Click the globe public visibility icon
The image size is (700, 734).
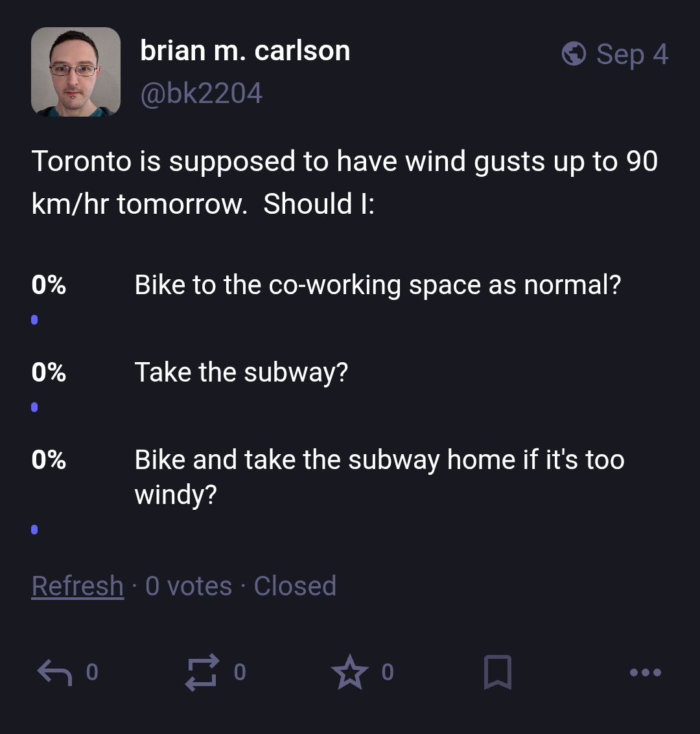coord(574,54)
